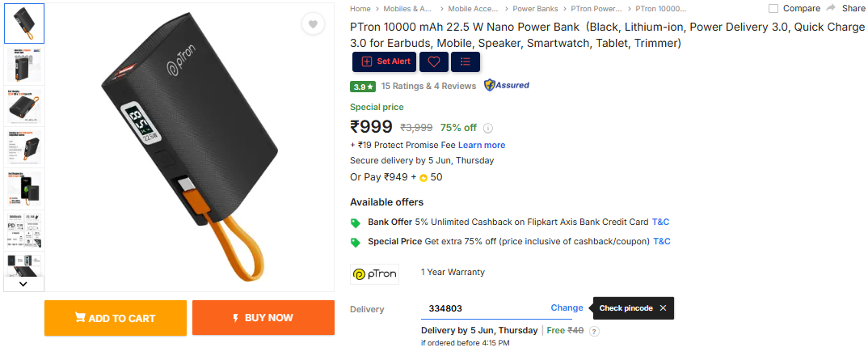Image resolution: width=868 pixels, height=356 pixels.
Task: Click the price info circle icon
Action: click(488, 128)
